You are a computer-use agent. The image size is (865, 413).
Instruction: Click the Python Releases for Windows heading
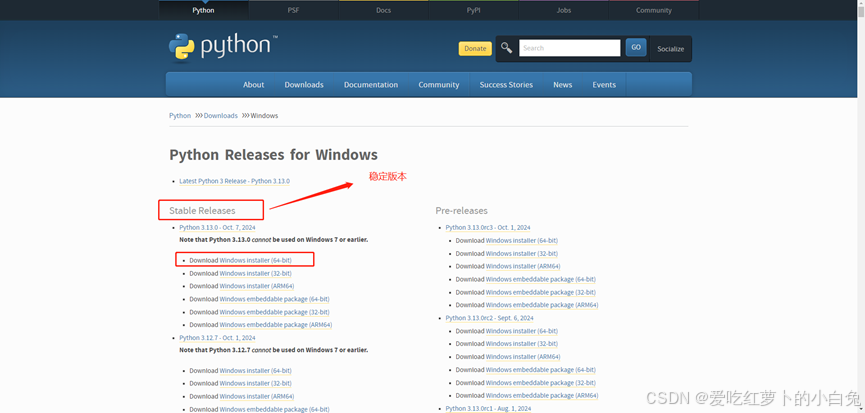point(274,154)
